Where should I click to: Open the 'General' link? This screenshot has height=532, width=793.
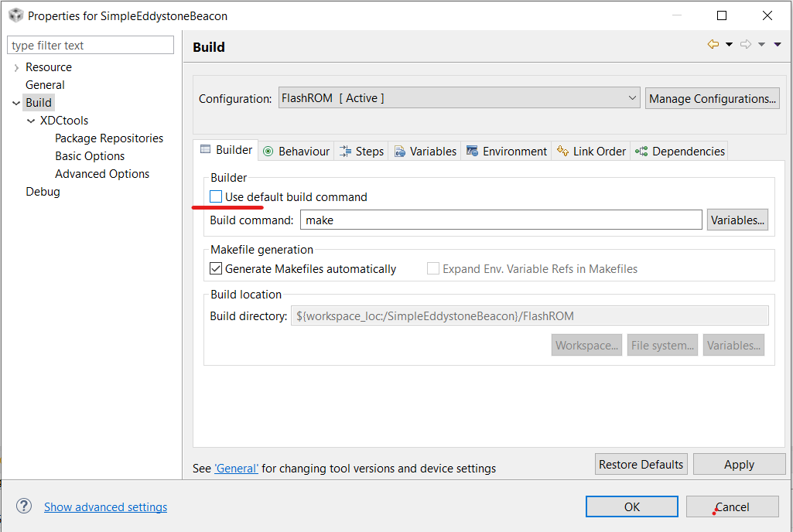tap(236, 469)
